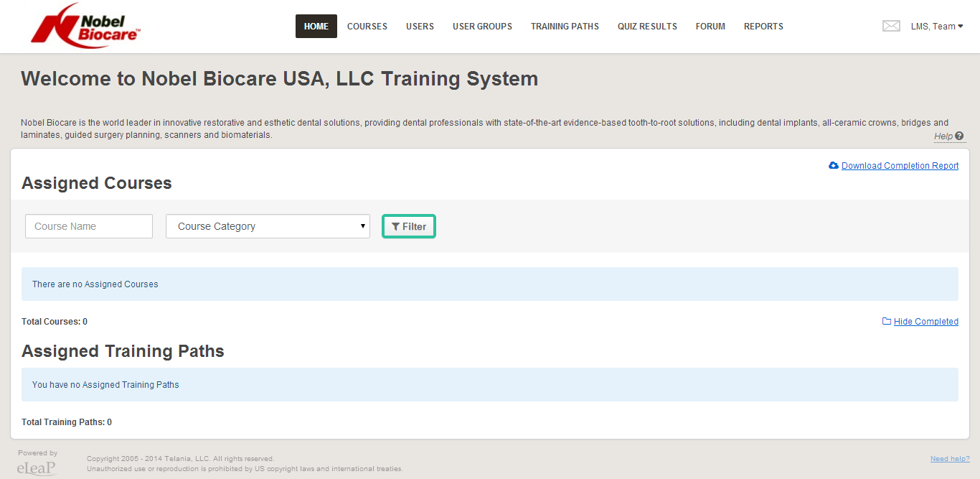
Task: Click the help question mark icon
Action: point(959,136)
